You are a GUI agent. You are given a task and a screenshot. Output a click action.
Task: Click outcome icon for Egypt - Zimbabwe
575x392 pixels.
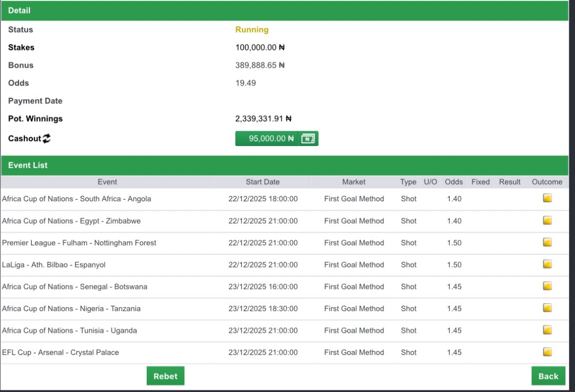(x=547, y=221)
